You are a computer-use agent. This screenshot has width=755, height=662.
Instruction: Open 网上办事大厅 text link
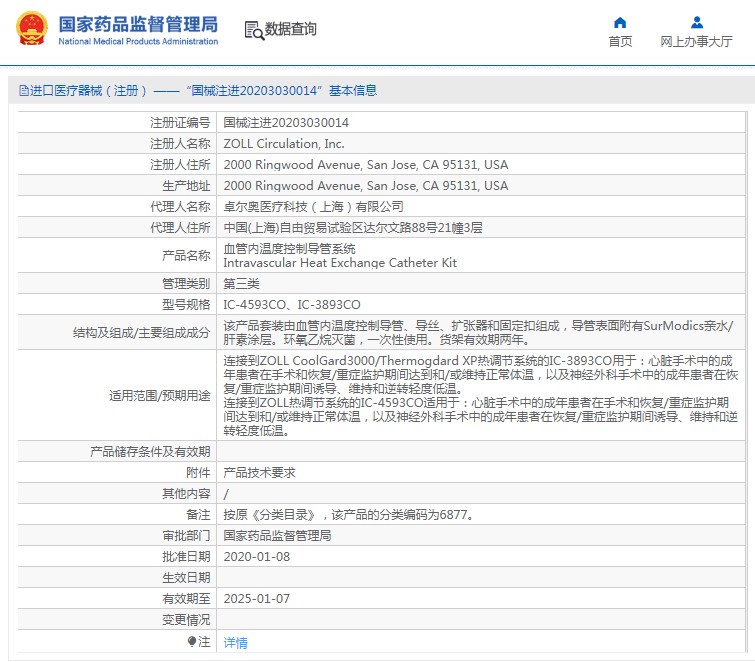(696, 41)
